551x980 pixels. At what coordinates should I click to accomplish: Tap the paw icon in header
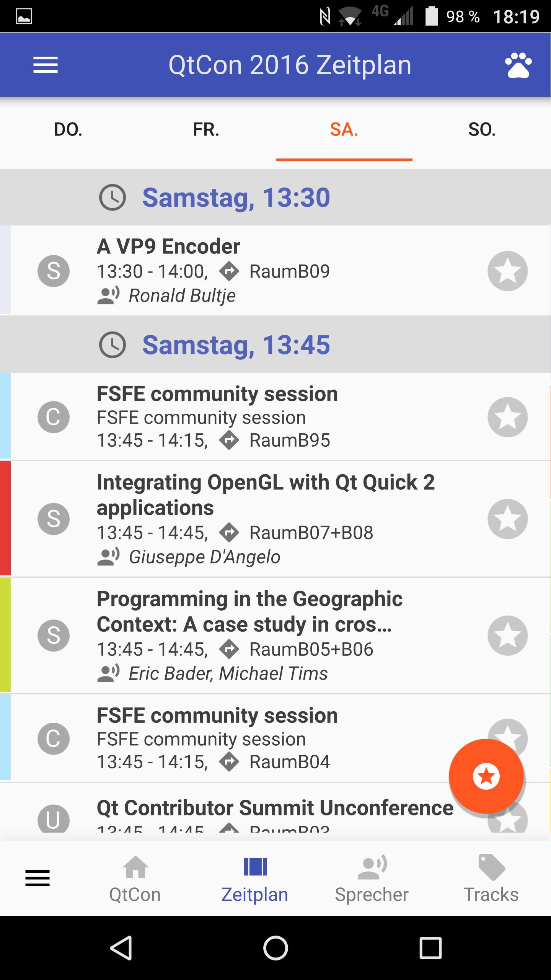coord(518,65)
